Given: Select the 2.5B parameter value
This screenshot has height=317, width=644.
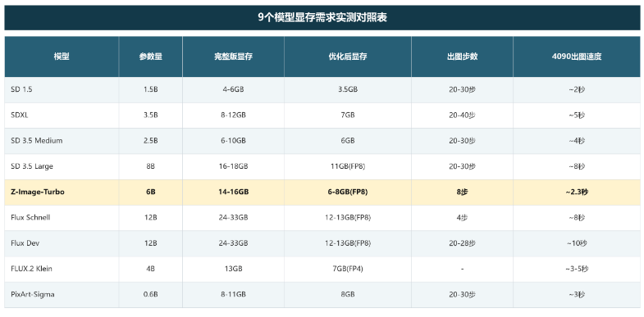Looking at the screenshot, I should tap(151, 141).
